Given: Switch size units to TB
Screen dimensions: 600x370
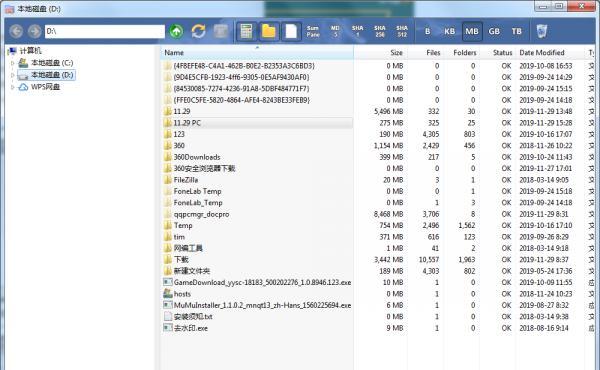Looking at the screenshot, I should click(x=517, y=31).
